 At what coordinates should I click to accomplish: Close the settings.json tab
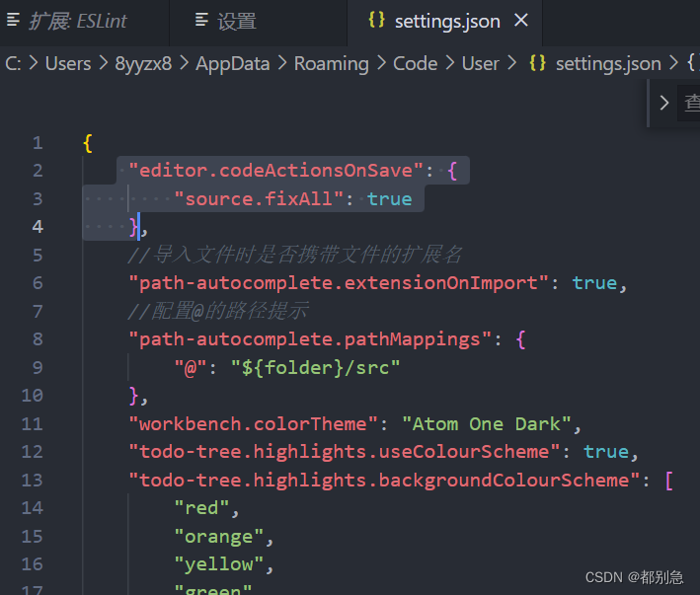click(521, 21)
